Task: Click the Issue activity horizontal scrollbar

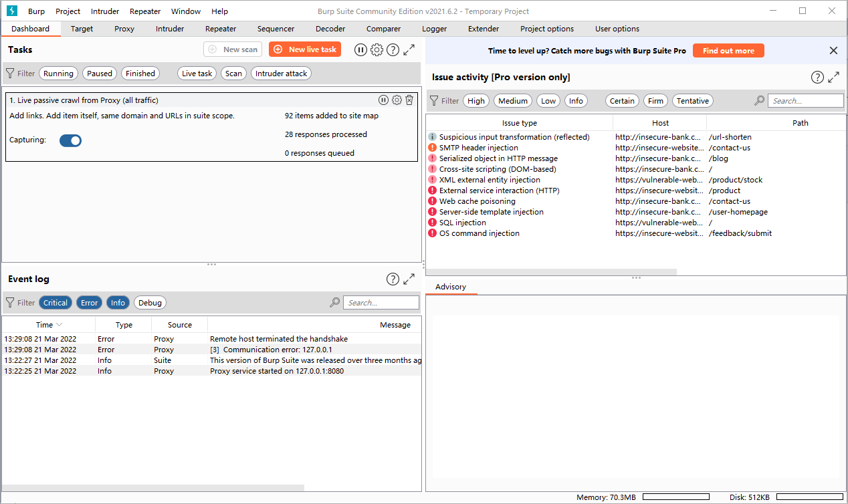Action: click(x=551, y=272)
